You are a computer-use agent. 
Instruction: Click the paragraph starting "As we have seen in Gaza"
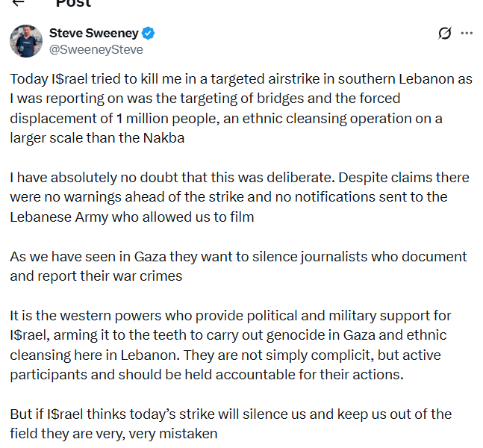click(x=239, y=265)
